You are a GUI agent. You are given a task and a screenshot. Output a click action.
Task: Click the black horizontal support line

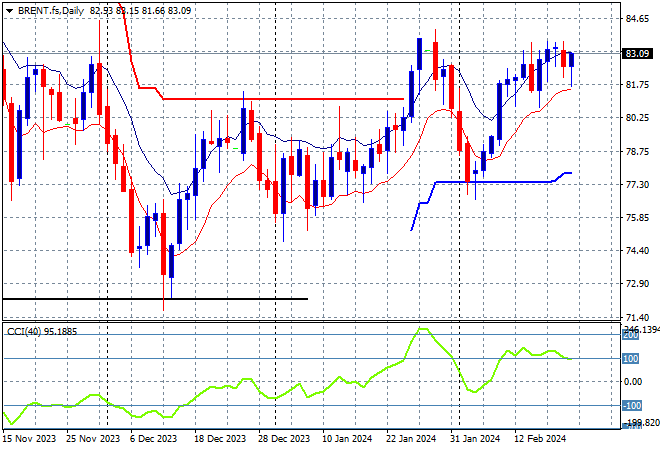tap(150, 299)
